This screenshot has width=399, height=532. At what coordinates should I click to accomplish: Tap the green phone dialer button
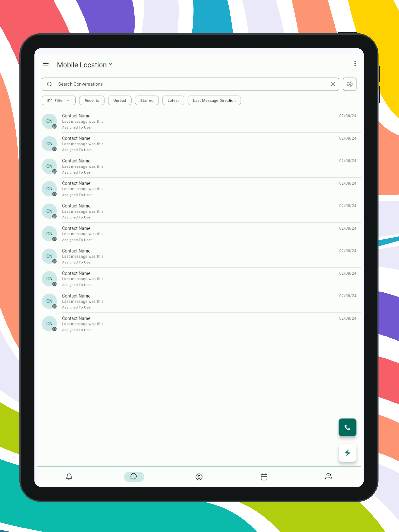coord(347,427)
